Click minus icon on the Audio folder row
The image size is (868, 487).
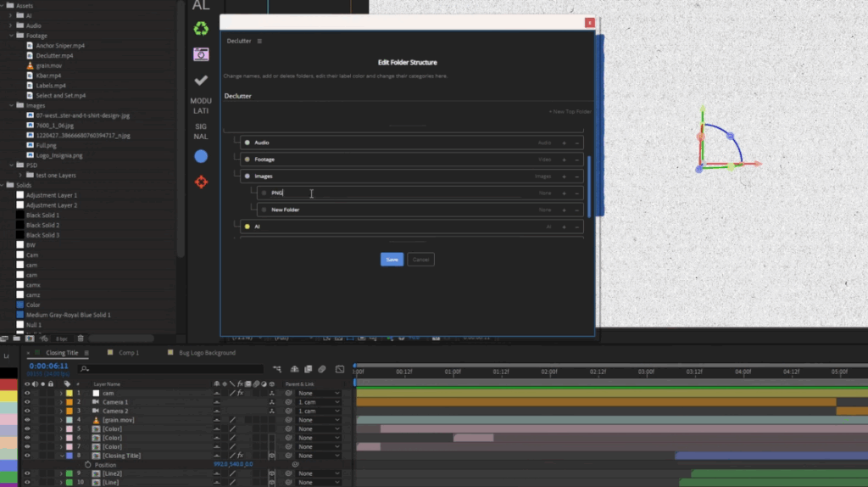click(x=577, y=143)
